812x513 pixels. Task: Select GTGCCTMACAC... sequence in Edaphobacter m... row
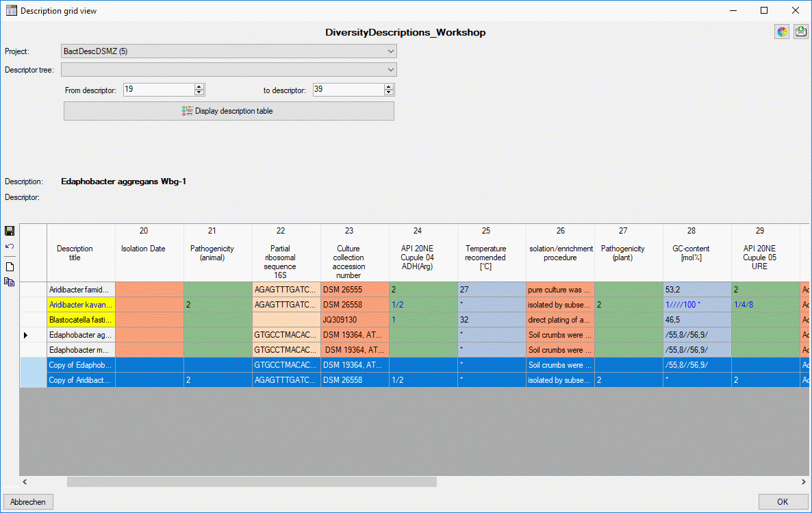click(286, 350)
